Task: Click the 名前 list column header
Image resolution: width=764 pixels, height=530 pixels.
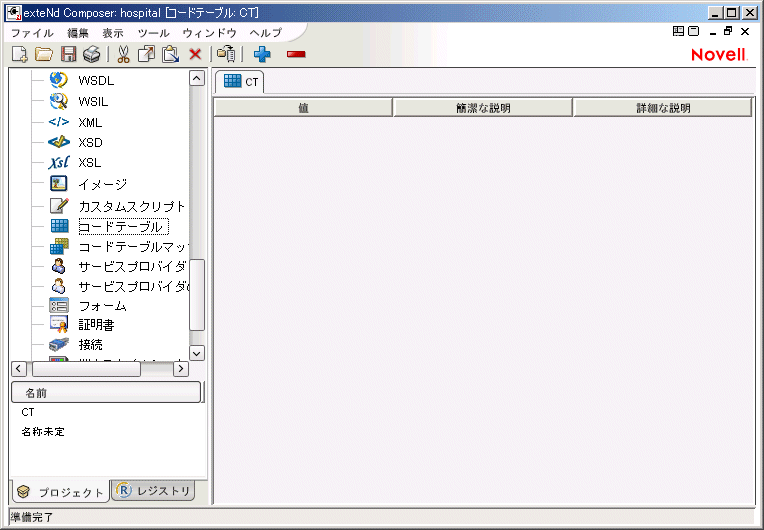Action: pos(106,392)
